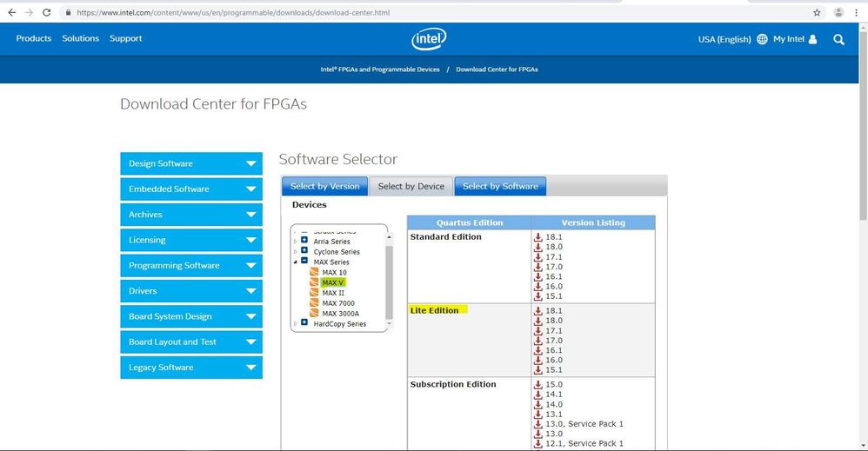Open the search magnifier icon
The height and width of the screenshot is (451, 868).
point(838,39)
